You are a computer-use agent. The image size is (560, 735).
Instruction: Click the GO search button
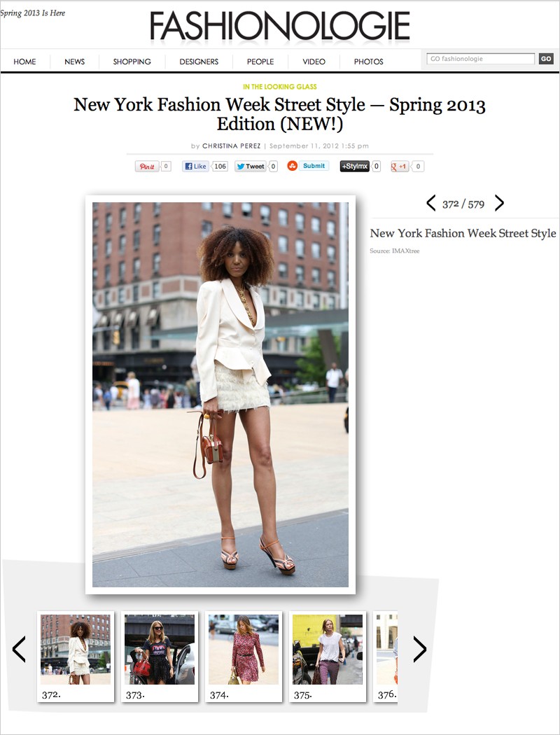coord(546,59)
